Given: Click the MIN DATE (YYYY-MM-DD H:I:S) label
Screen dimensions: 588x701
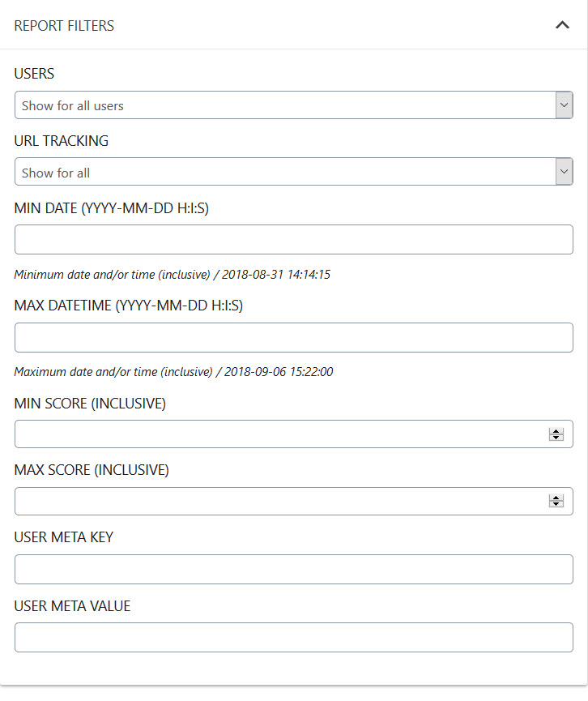Looking at the screenshot, I should coord(111,208).
